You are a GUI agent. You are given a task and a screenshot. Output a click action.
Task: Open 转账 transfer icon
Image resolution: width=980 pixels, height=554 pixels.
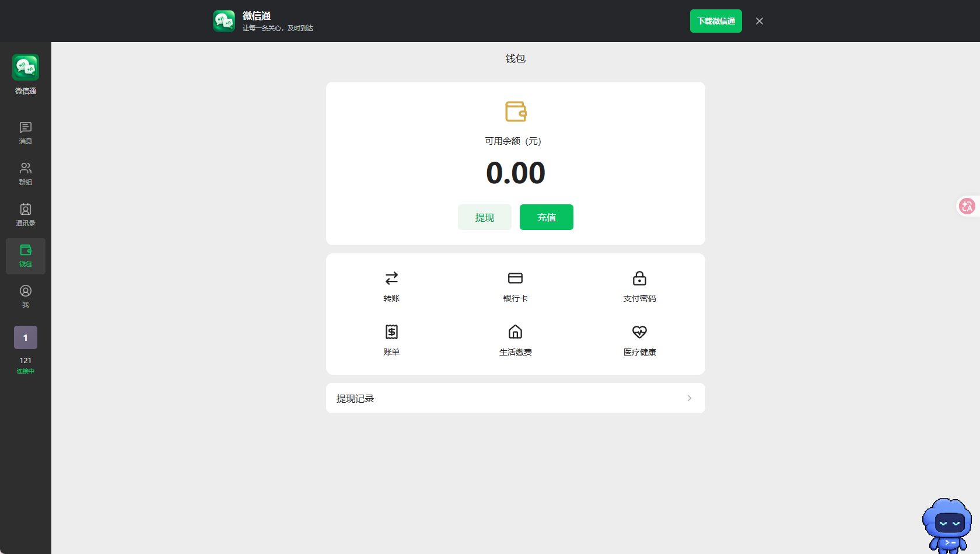point(391,278)
